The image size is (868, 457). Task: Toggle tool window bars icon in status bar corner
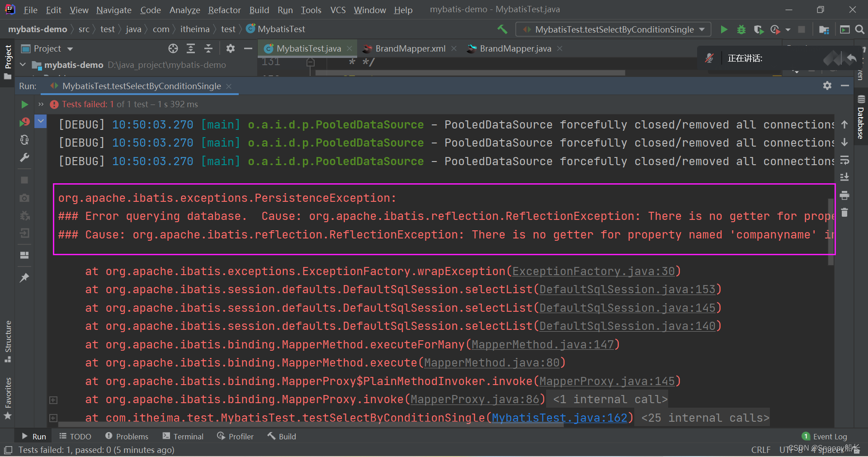pos(8,450)
